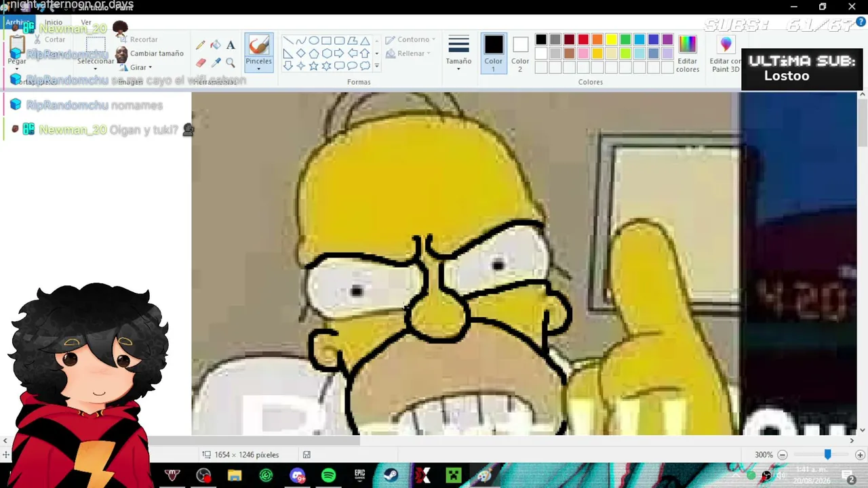Expand the full shapes gallery

[377, 66]
